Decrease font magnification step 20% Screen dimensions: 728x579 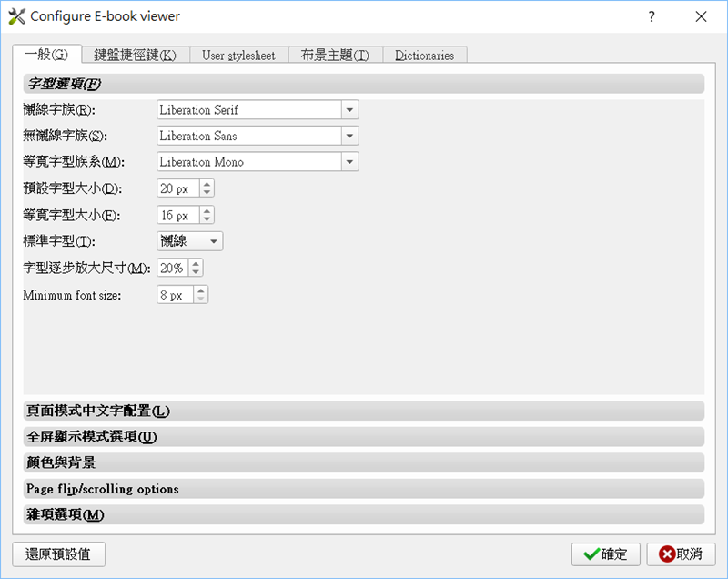click(x=196, y=272)
